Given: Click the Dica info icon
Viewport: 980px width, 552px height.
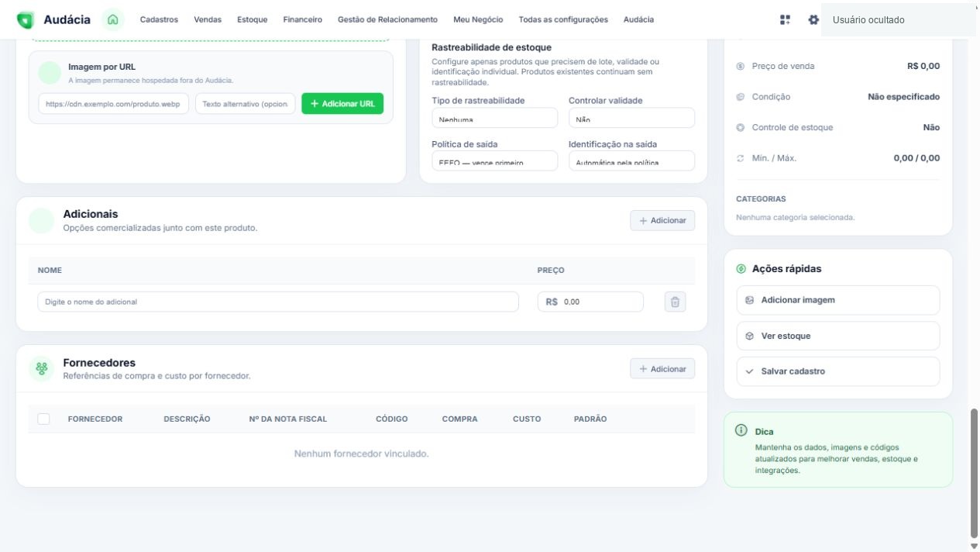Looking at the screenshot, I should (x=741, y=430).
